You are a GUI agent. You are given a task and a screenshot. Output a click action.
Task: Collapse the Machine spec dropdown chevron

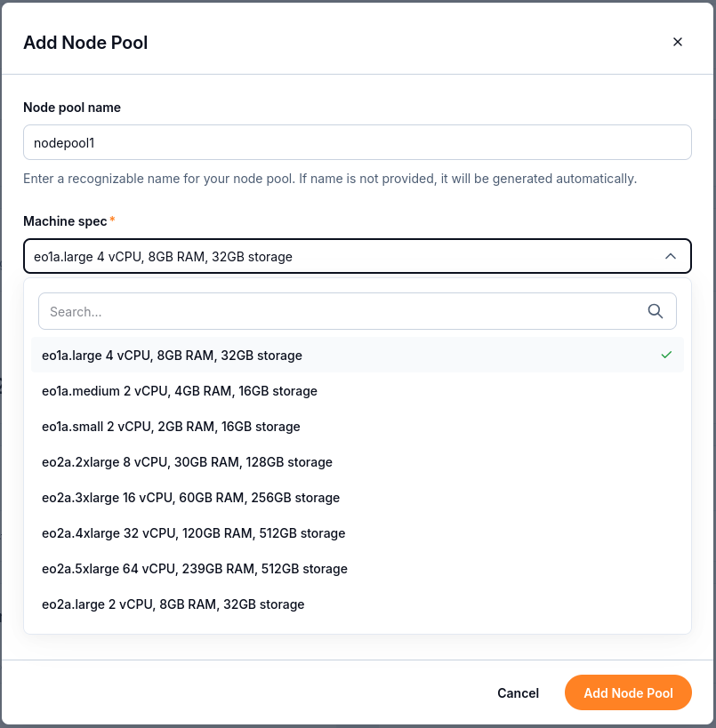point(670,256)
